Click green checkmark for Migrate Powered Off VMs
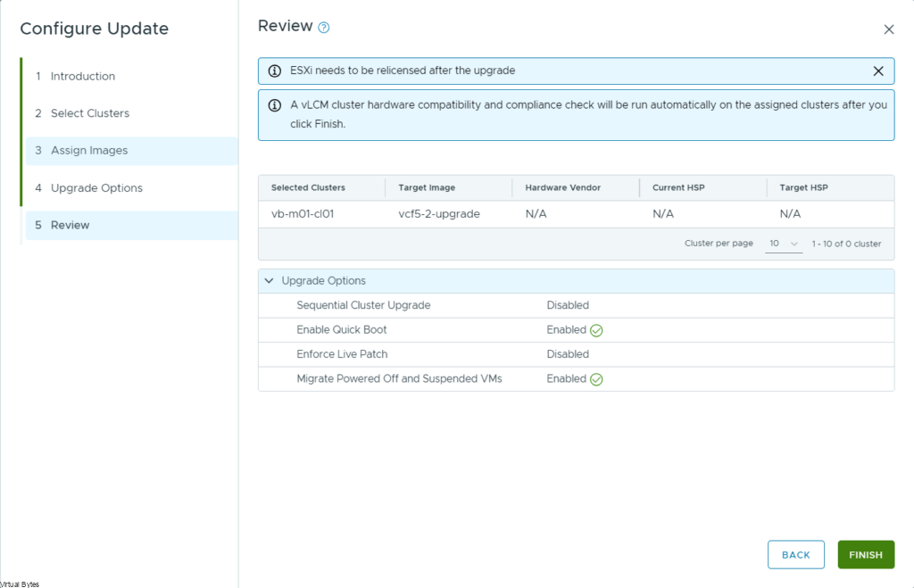Viewport: 914px width, 588px height. (x=596, y=379)
